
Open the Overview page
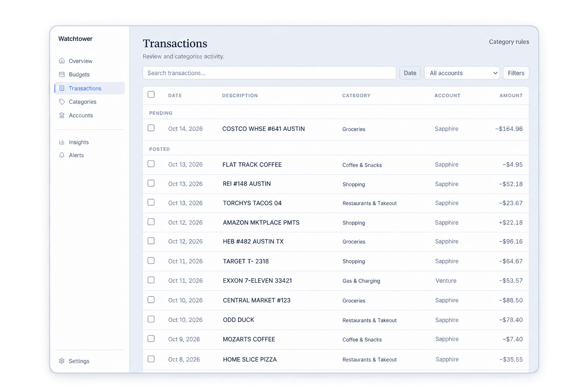pos(90,61)
